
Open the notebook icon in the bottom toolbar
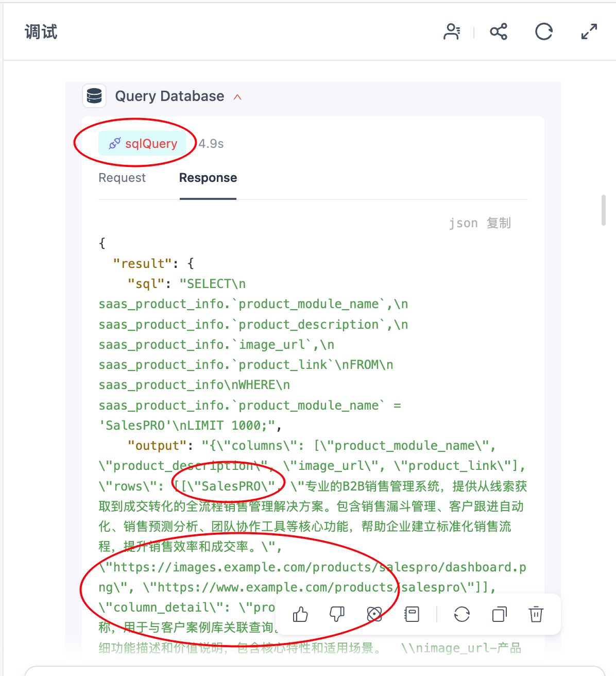[x=412, y=614]
